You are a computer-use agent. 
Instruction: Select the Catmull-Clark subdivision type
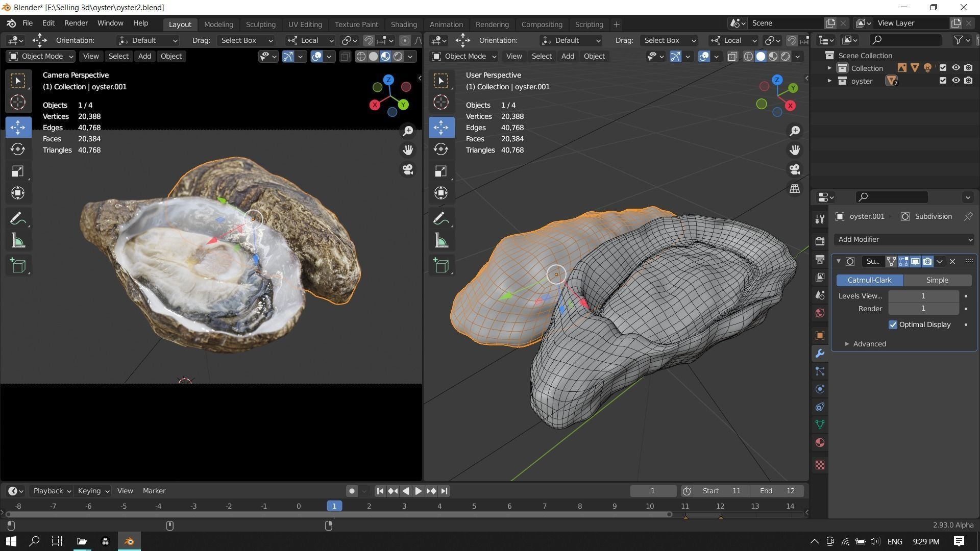point(869,280)
